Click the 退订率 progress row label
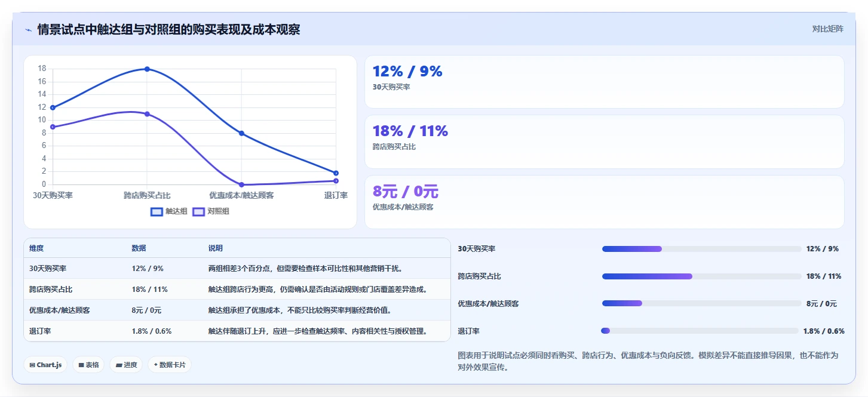The width and height of the screenshot is (868, 397). pos(469,331)
